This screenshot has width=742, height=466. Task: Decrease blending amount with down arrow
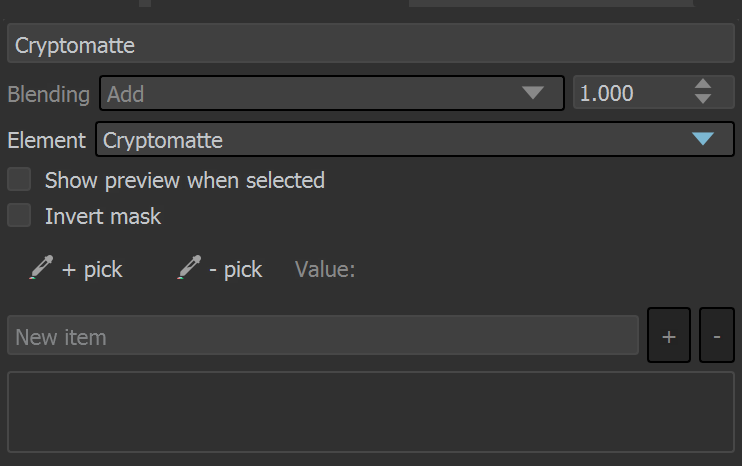click(703, 99)
